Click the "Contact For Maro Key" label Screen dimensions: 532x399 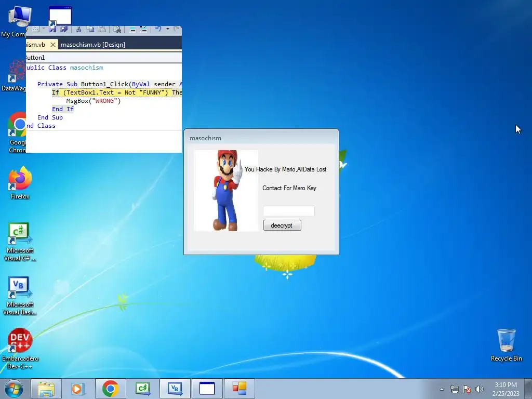(x=289, y=188)
